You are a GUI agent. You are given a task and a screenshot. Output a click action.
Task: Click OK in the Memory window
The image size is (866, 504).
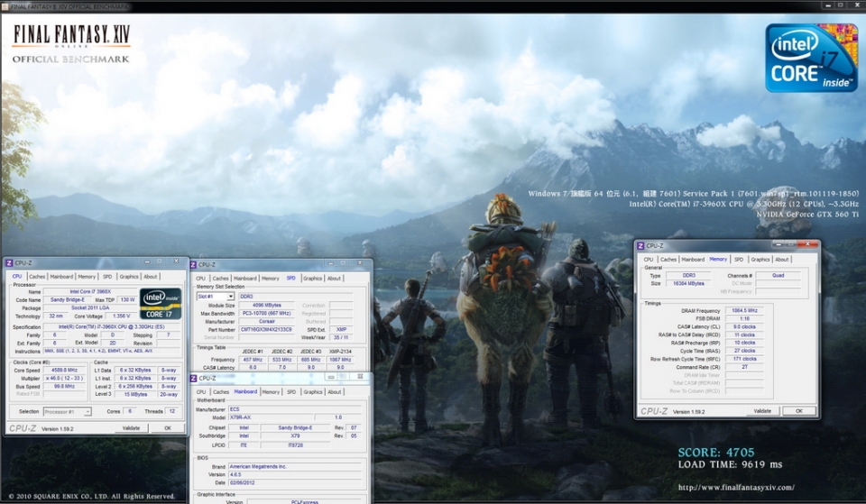pos(798,410)
